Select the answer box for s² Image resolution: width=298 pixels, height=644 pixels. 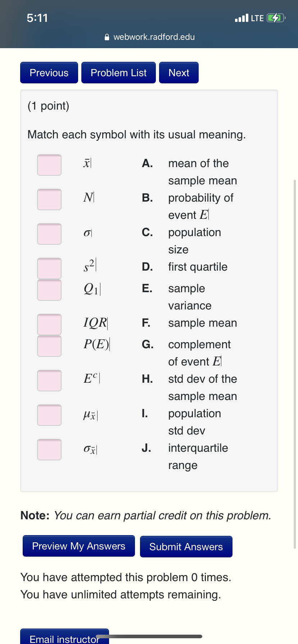[49, 268]
